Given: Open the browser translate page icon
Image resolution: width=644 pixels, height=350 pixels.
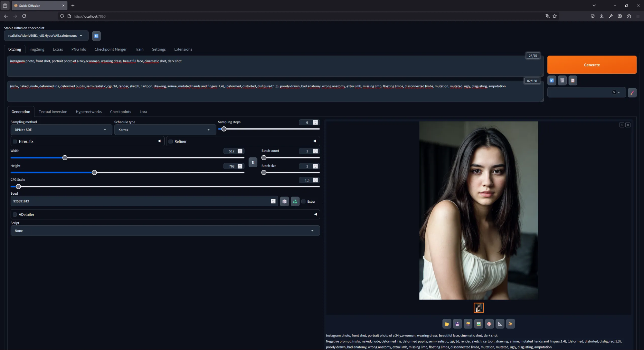Looking at the screenshot, I should pyautogui.click(x=547, y=16).
